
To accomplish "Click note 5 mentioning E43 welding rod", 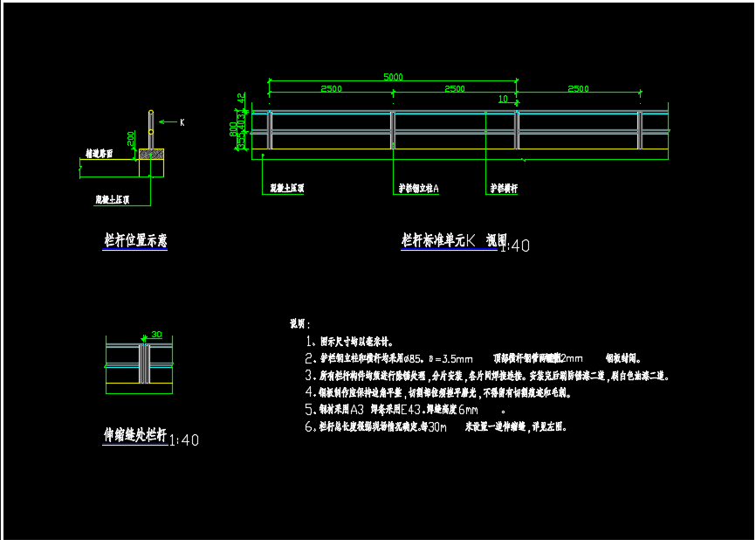I will click(x=405, y=410).
